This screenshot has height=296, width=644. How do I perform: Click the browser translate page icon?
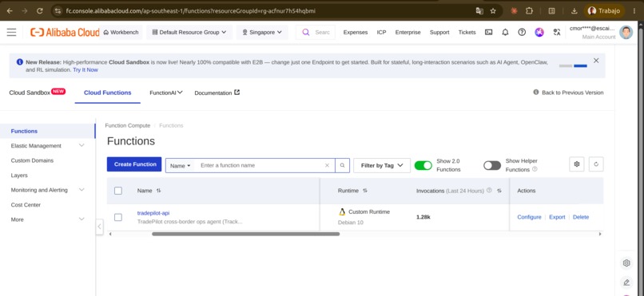(479, 11)
